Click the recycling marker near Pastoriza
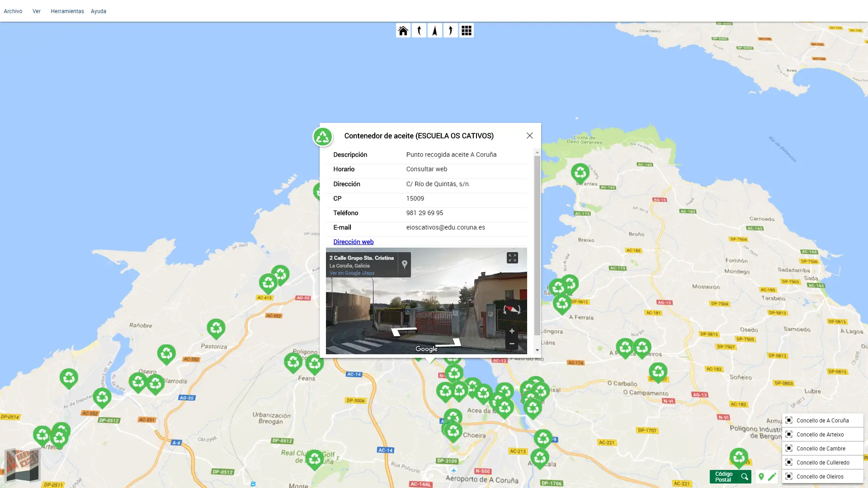This screenshot has height=488, width=868. click(x=216, y=328)
